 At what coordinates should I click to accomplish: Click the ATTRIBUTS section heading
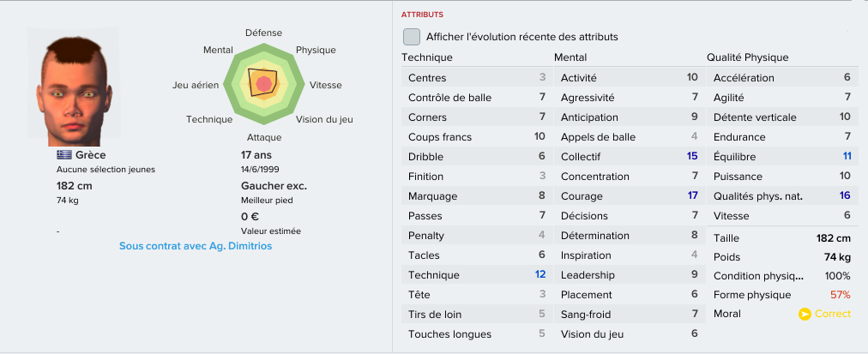click(x=422, y=15)
